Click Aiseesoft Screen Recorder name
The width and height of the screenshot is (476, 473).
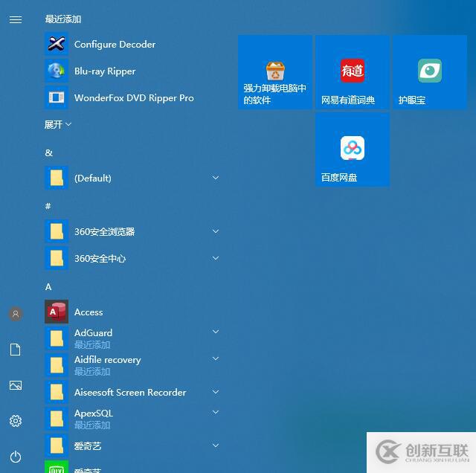coord(130,393)
